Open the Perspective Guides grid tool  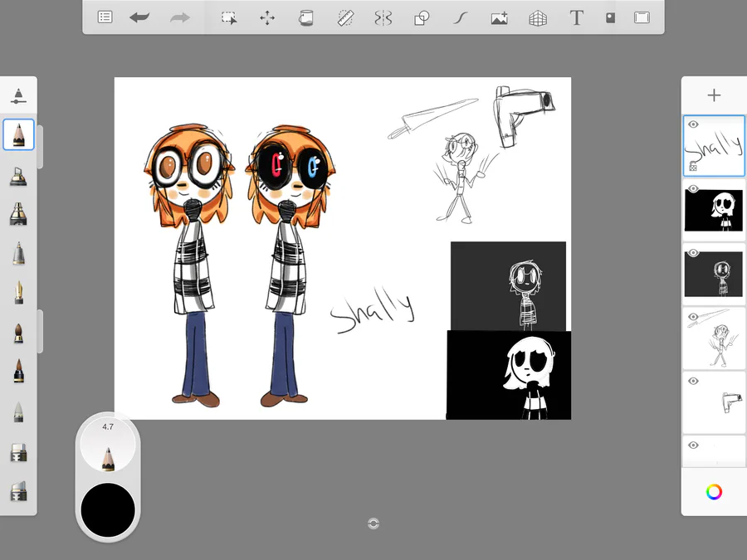pyautogui.click(x=538, y=18)
